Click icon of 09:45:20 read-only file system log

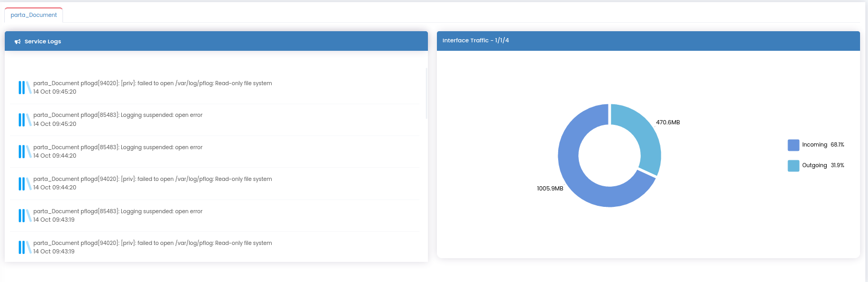coord(24,88)
